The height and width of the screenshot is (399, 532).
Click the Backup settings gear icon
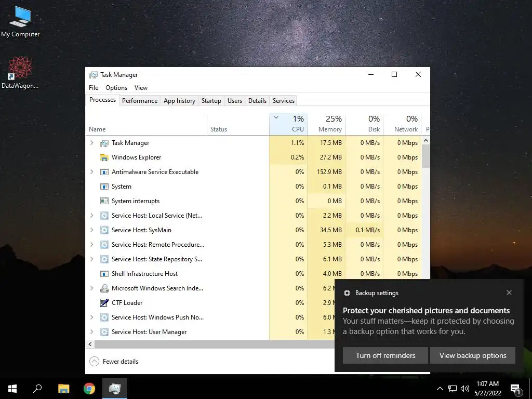347,293
